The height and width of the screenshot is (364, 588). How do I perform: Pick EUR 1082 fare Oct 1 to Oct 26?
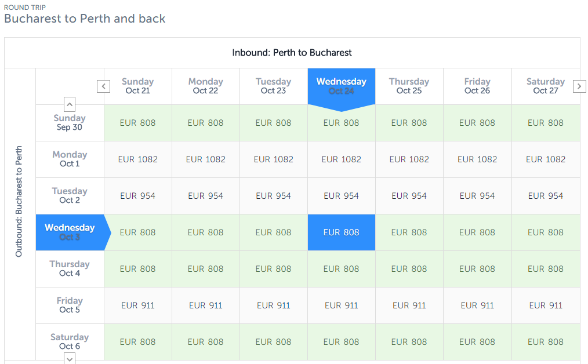[x=477, y=159]
